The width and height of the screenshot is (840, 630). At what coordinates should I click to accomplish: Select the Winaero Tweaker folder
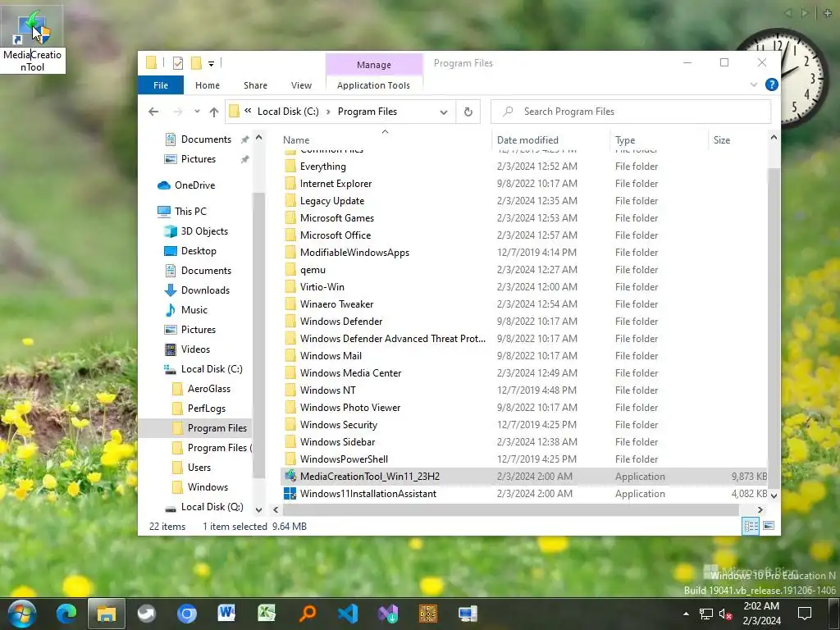tap(336, 304)
